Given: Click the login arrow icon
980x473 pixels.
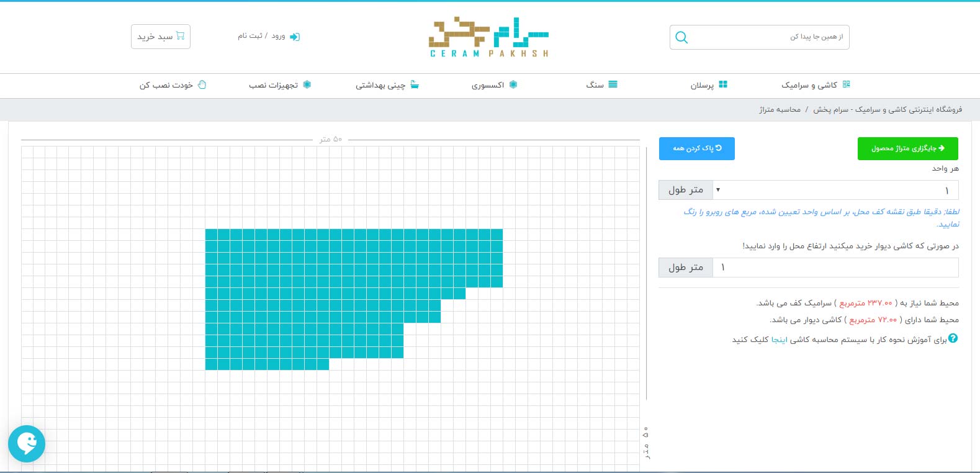Looking at the screenshot, I should 295,37.
